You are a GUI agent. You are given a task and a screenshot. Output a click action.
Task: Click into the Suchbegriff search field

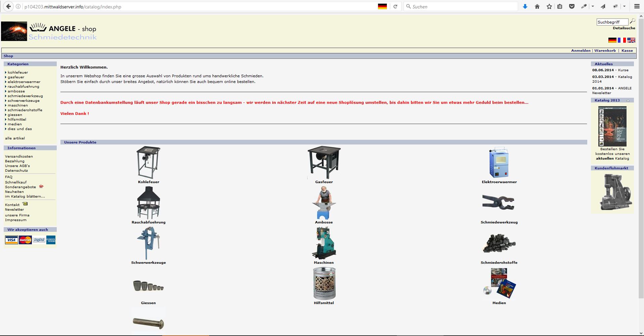612,22
